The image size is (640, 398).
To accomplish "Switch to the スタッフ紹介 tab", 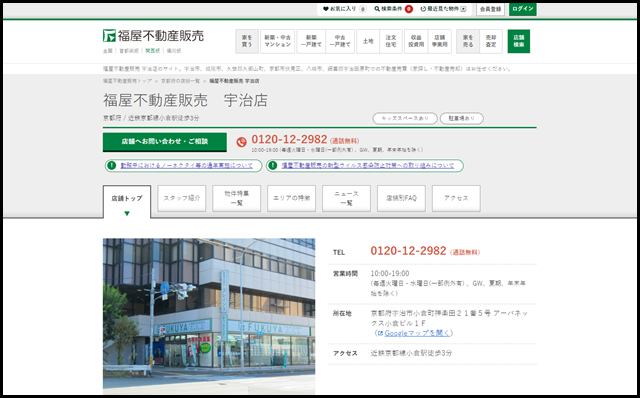I will tap(182, 198).
